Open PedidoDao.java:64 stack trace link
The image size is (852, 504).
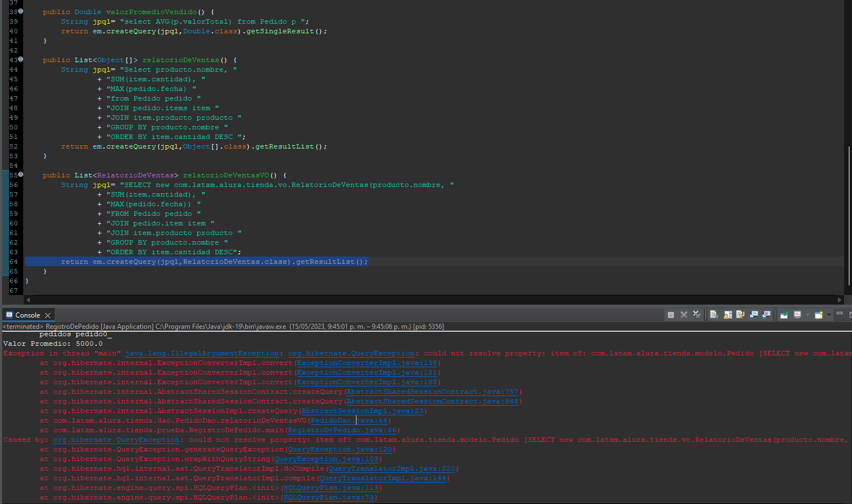(x=349, y=420)
